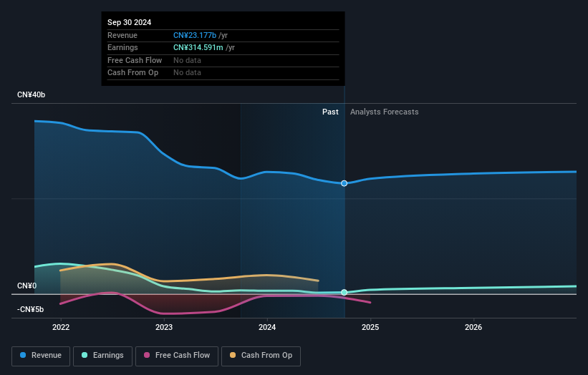Click the orange Cash From Op legend dot
Viewport: 588px width, 375px height.
[233, 355]
